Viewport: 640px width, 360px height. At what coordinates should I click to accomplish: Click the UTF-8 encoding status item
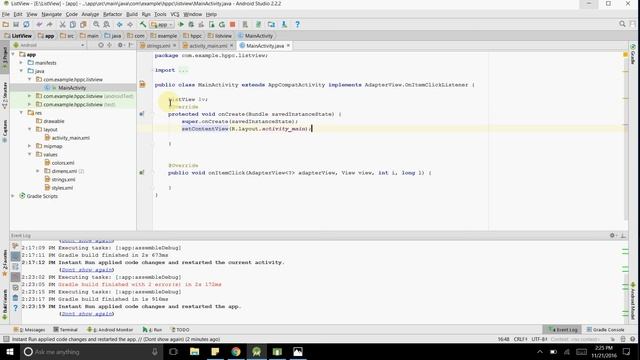539,339
